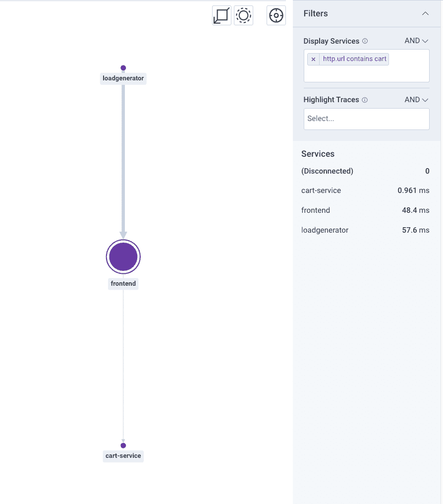443x504 pixels.
Task: Select the cart-service node dot
Action: pyautogui.click(x=123, y=445)
